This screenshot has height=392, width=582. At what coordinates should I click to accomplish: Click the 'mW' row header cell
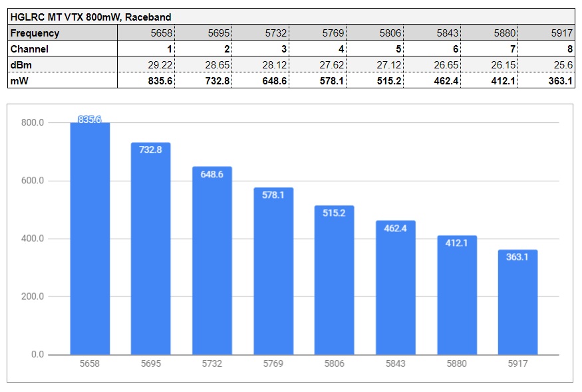click(x=63, y=80)
